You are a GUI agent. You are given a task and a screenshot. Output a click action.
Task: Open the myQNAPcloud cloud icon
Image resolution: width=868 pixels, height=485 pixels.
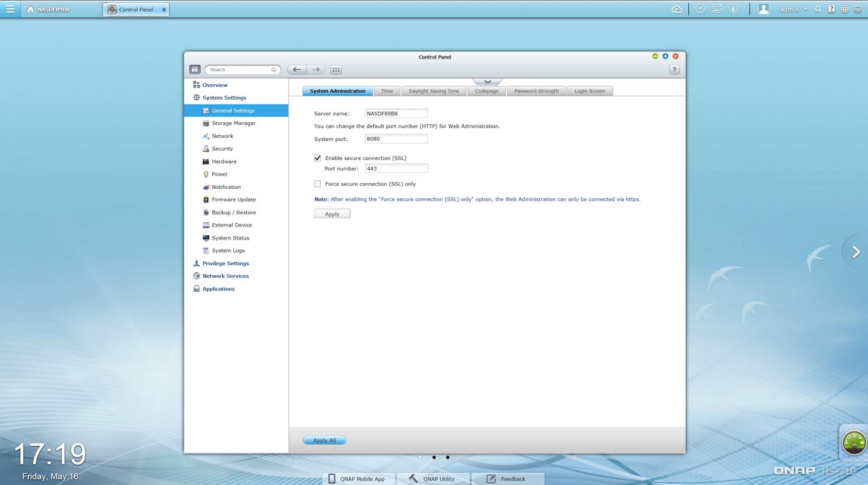tap(677, 9)
